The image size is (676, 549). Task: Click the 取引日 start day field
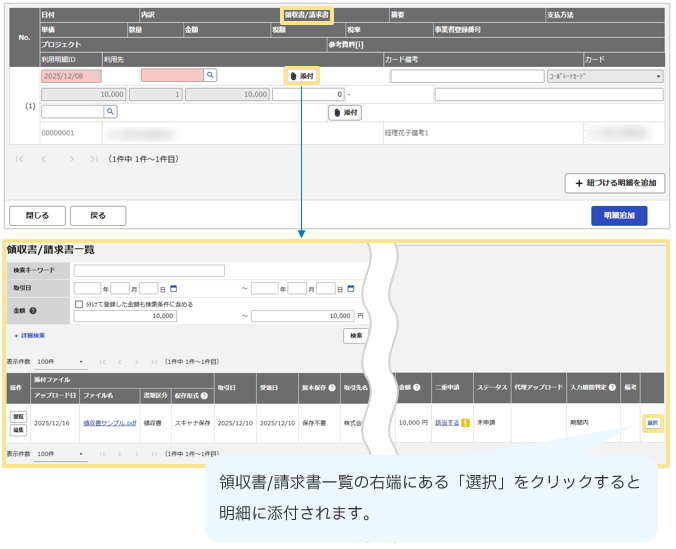pyautogui.click(x=149, y=288)
